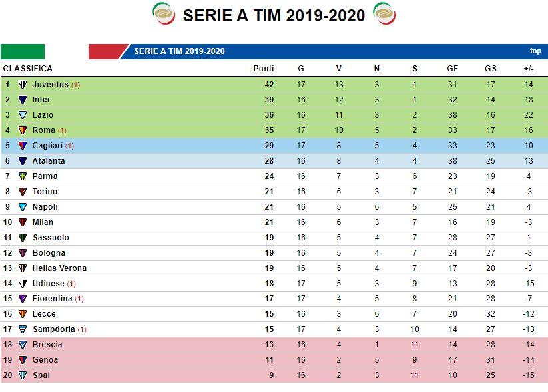Click the Serie A logo right of title
Screen dimensions: 548x392
click(x=384, y=13)
